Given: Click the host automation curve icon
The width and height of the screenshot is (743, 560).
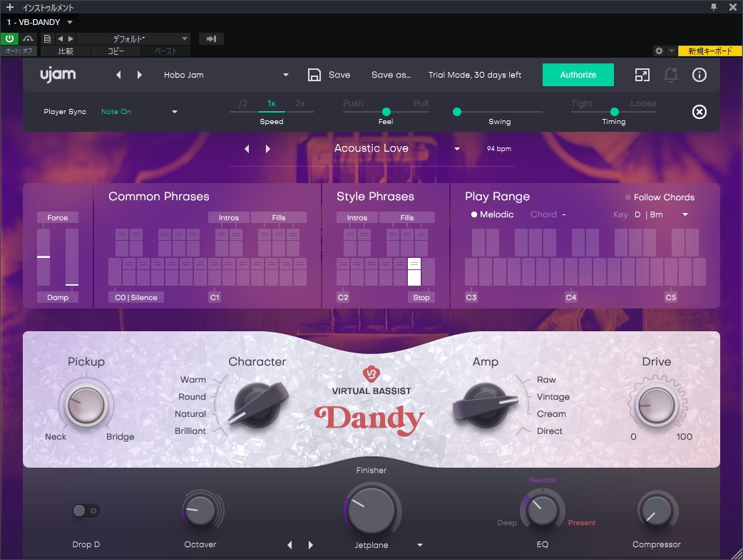Looking at the screenshot, I should click(28, 38).
